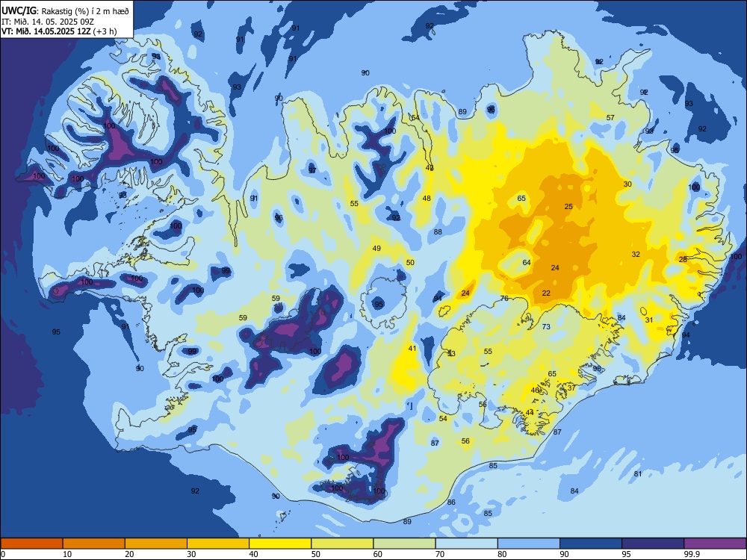Click the humidity value 88 on the map
747x560 pixels.
pos(438,232)
